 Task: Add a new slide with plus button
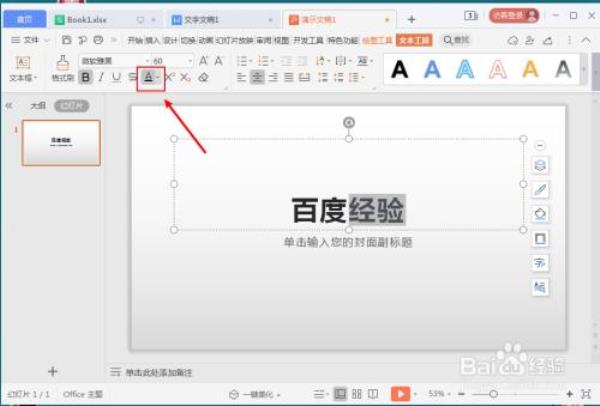coord(53,371)
